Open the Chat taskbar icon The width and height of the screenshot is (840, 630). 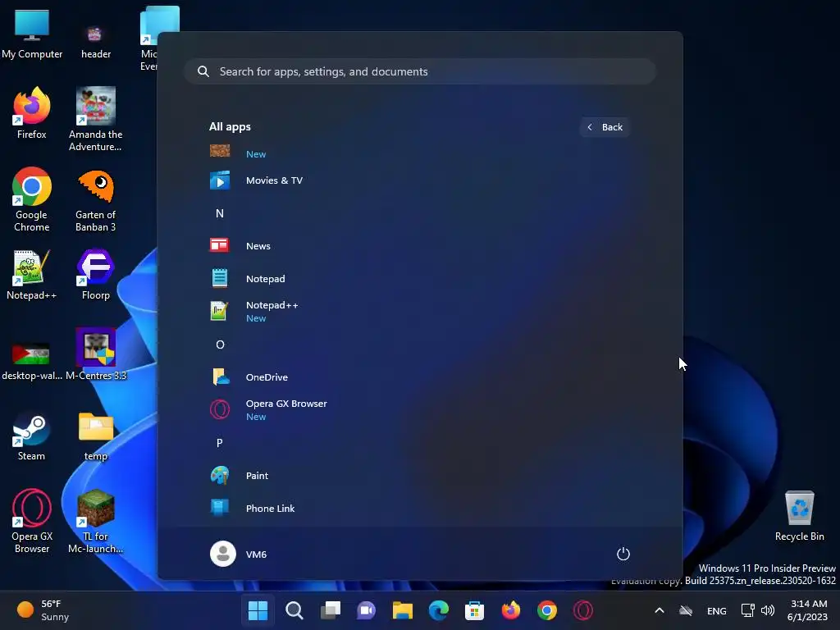[367, 610]
